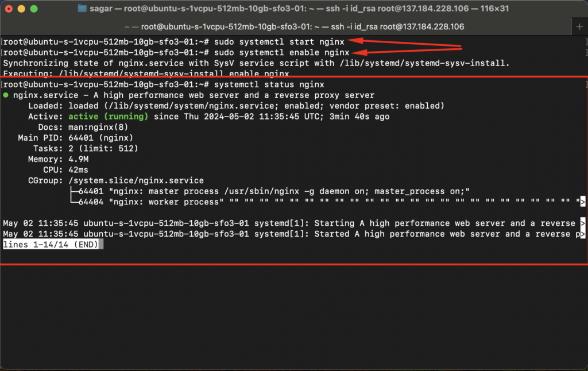Click truncation marker on 'Starting A high performance' line

(582, 223)
